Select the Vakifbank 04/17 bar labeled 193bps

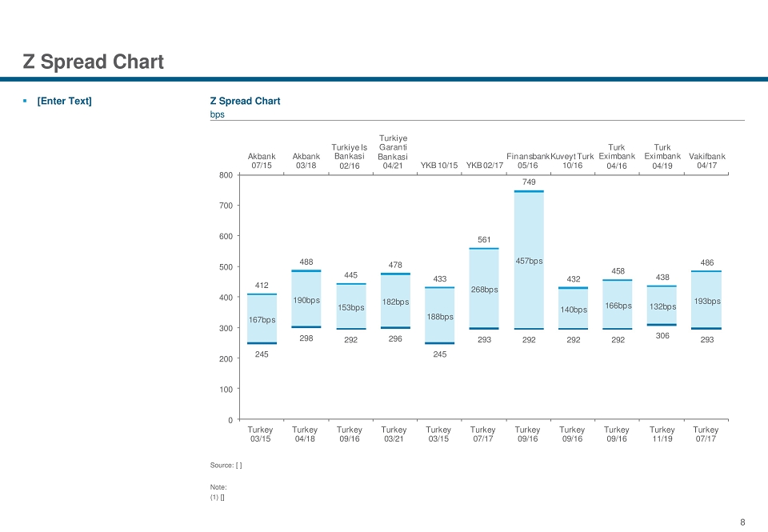pyautogui.click(x=706, y=300)
